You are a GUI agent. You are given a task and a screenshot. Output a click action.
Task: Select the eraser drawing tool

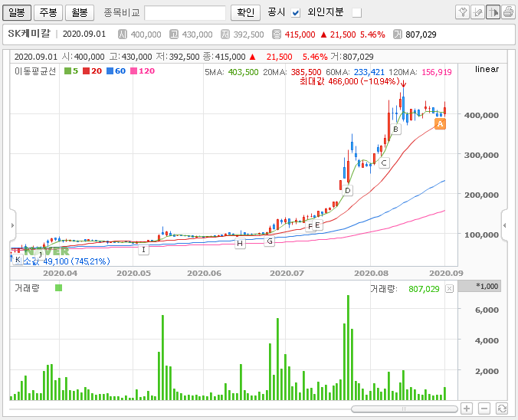pyautogui.click(x=477, y=12)
